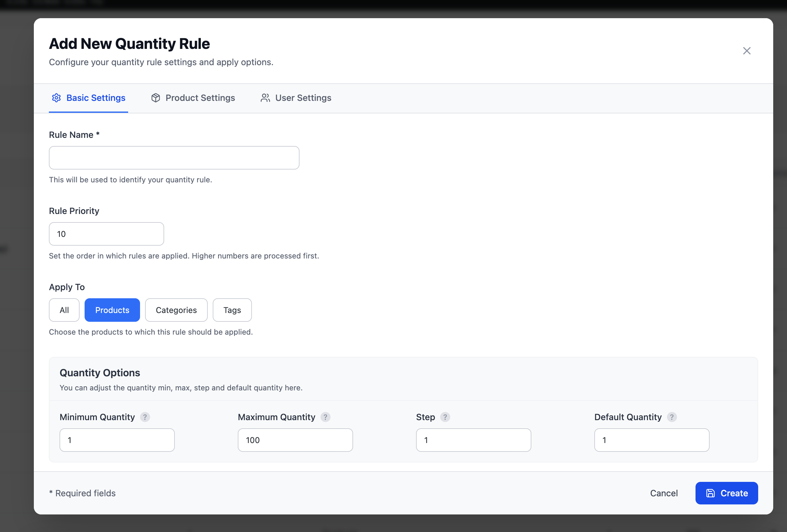Click the Step value input box
This screenshot has width=787, height=532.
pyautogui.click(x=473, y=440)
